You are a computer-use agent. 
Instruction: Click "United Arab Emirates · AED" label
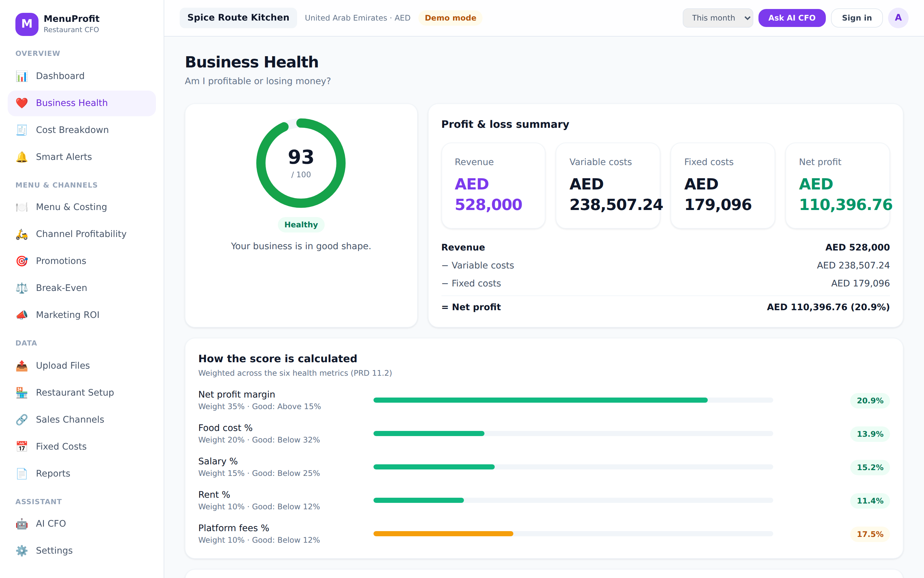357,18
